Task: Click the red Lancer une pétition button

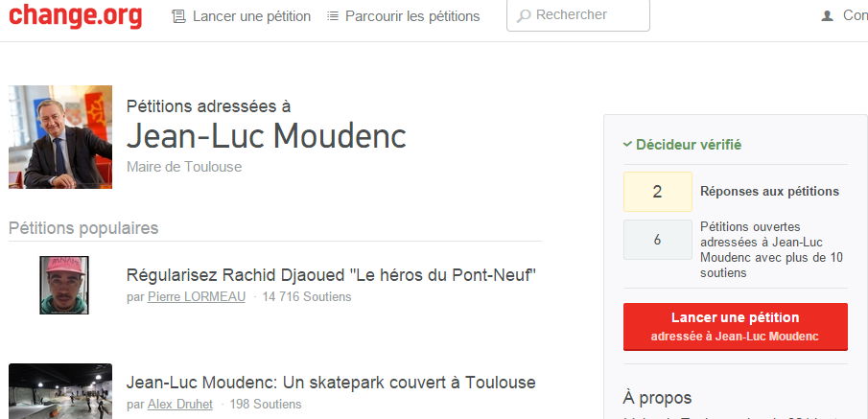Action: pyautogui.click(x=735, y=327)
